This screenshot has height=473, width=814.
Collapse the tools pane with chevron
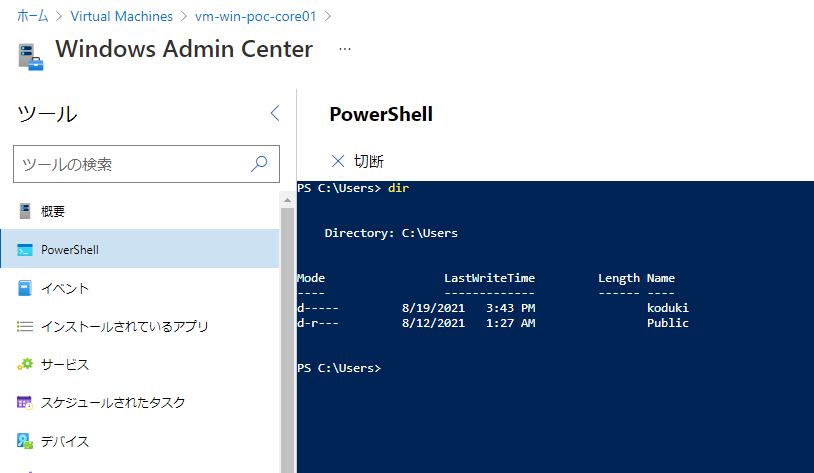[x=275, y=113]
